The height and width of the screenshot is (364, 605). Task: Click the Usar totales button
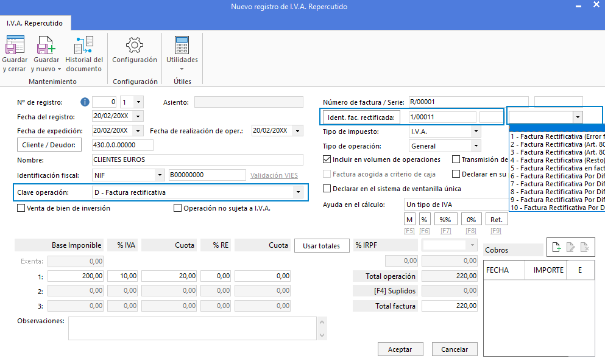[322, 246]
